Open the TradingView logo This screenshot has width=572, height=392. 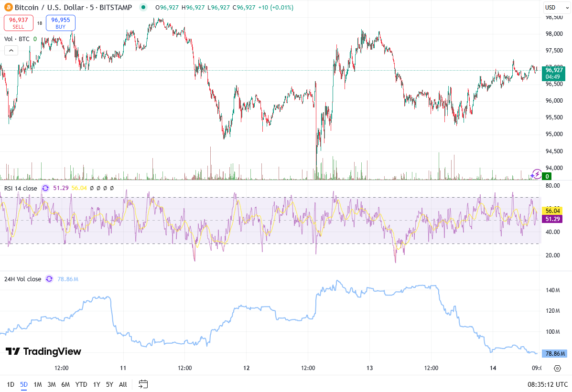point(43,351)
